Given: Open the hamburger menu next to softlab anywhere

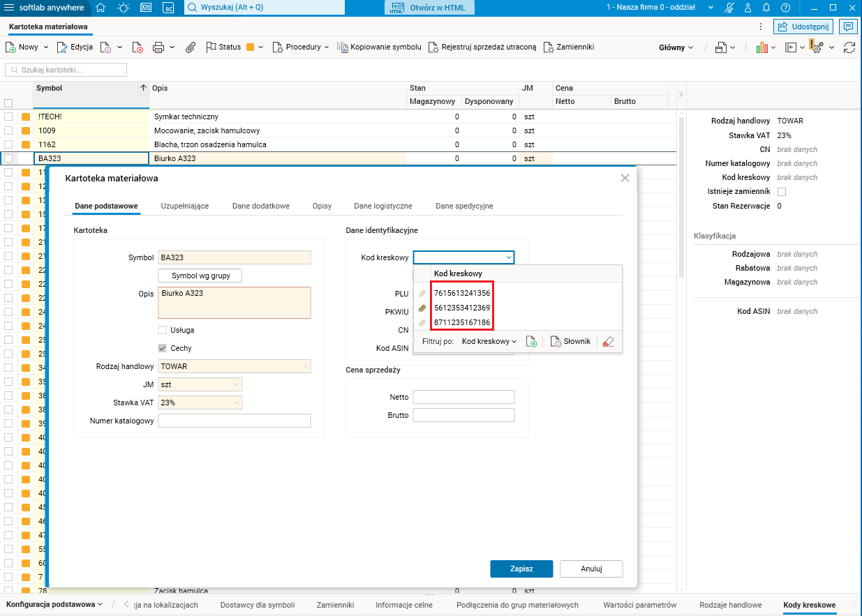Looking at the screenshot, I should (x=10, y=8).
